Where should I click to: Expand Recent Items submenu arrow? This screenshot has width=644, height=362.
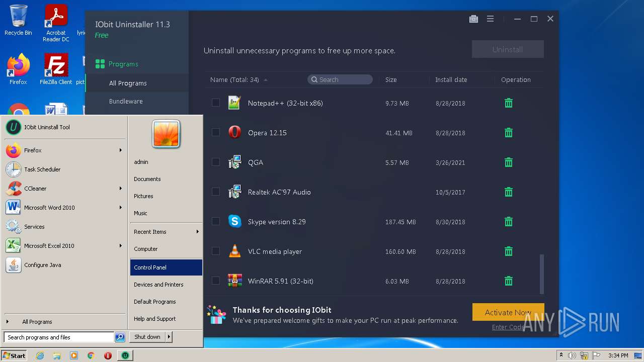(x=198, y=232)
